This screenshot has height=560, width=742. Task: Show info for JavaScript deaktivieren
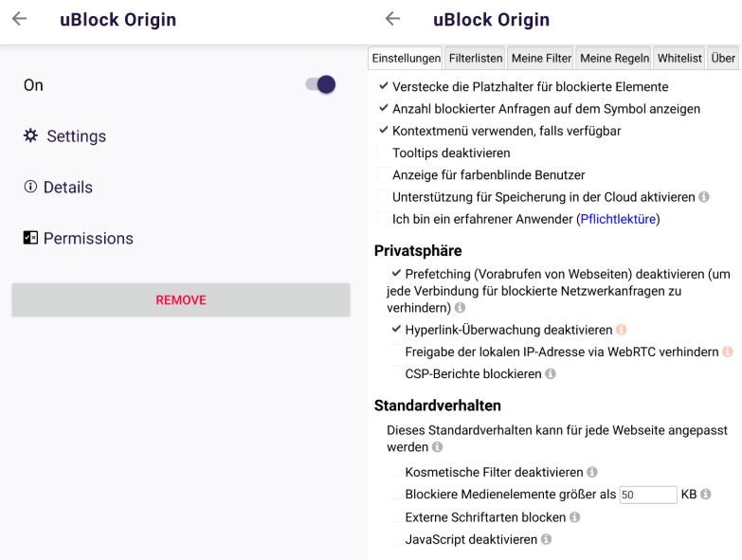coord(546,539)
